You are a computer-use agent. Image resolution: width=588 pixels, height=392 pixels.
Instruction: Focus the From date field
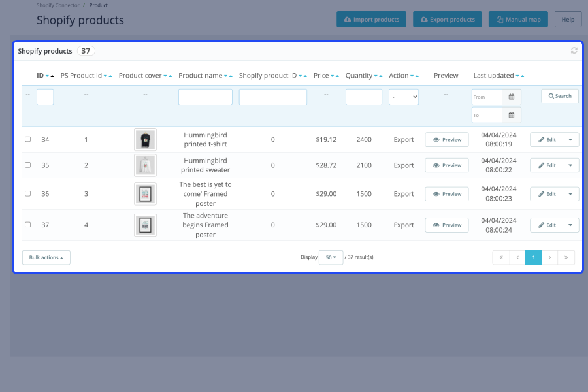click(x=487, y=97)
